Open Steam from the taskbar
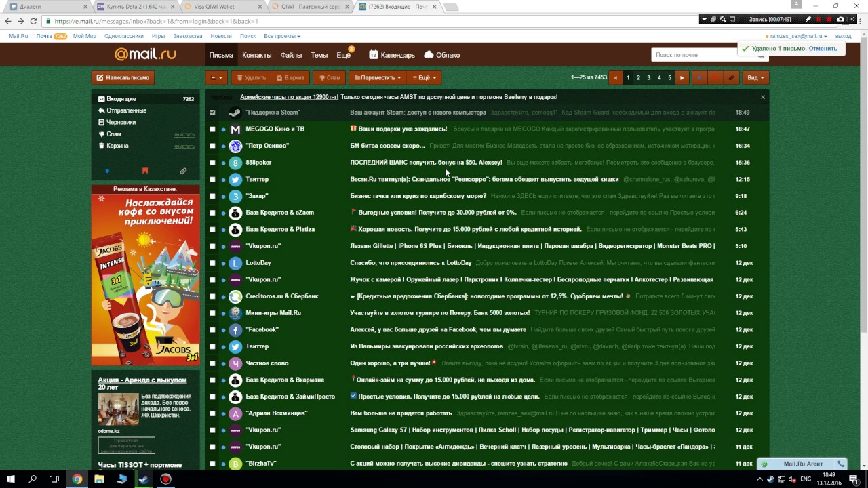868x488 pixels. (144, 479)
